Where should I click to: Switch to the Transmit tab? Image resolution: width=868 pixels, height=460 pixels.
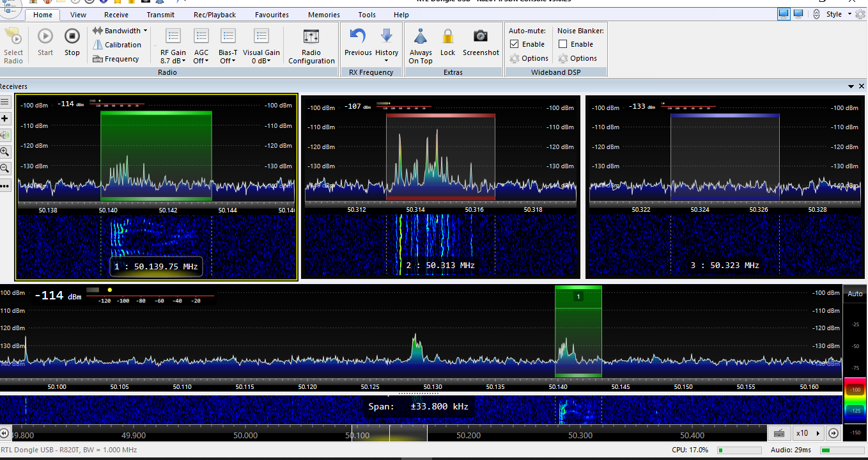160,15
